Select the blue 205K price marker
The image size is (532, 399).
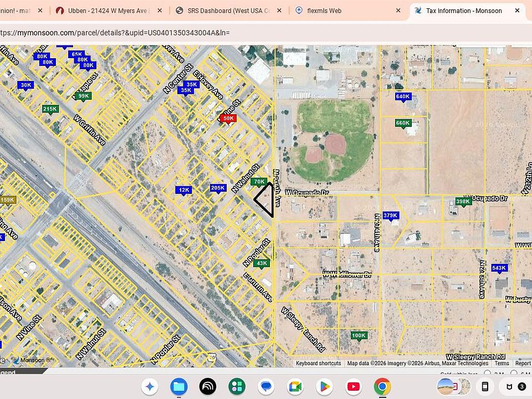click(x=218, y=188)
